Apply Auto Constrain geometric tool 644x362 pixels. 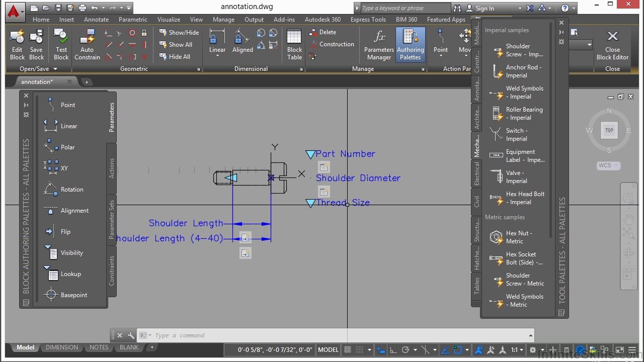click(x=87, y=44)
